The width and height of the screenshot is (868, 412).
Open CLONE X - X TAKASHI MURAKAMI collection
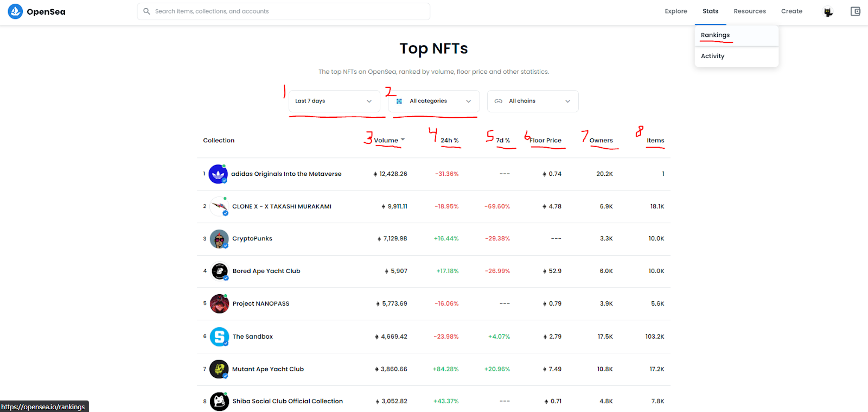coord(282,207)
